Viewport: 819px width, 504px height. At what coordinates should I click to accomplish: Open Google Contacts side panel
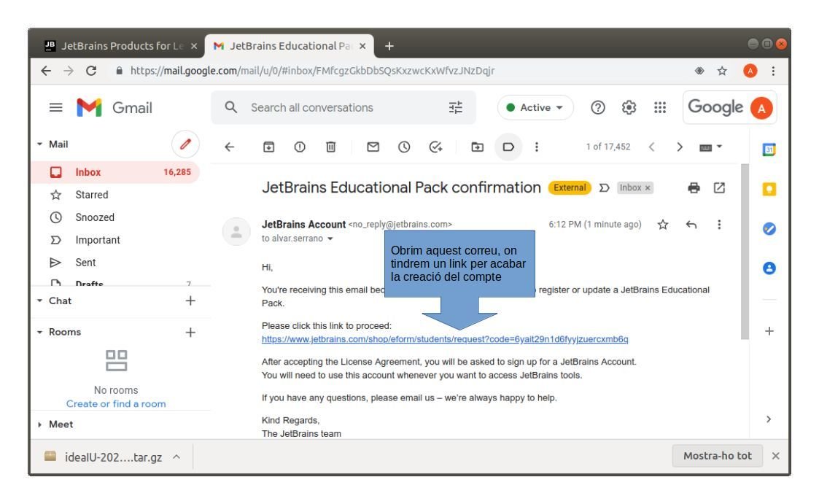(769, 268)
